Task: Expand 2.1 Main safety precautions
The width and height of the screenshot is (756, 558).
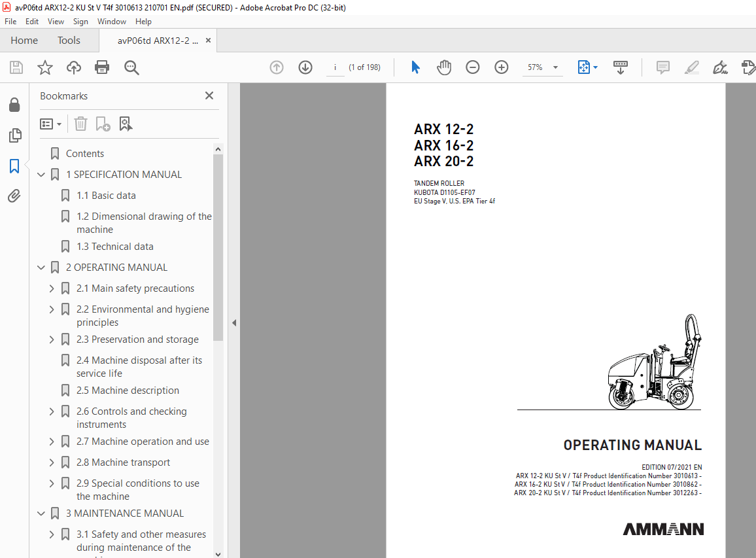Action: (x=52, y=288)
